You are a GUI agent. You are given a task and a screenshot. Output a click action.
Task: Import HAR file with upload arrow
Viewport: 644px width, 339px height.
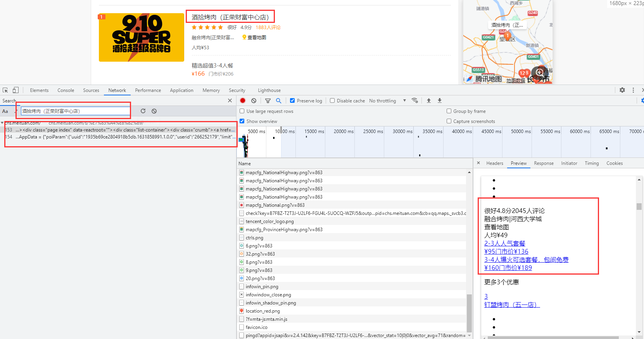click(429, 100)
